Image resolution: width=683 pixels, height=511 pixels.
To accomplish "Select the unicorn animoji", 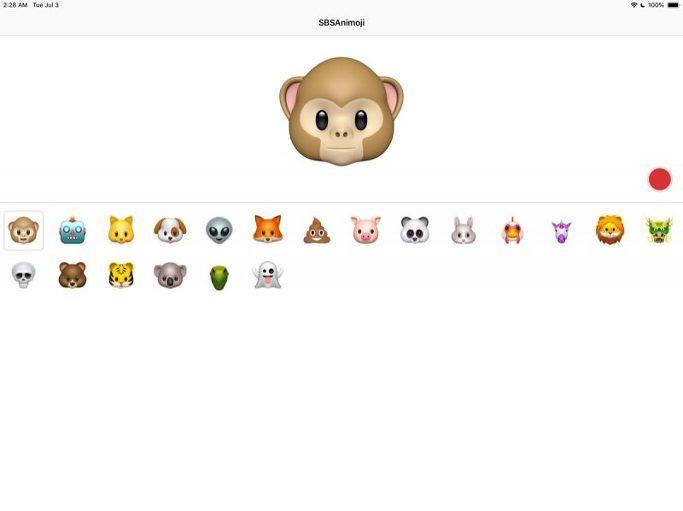I will pyautogui.click(x=561, y=231).
